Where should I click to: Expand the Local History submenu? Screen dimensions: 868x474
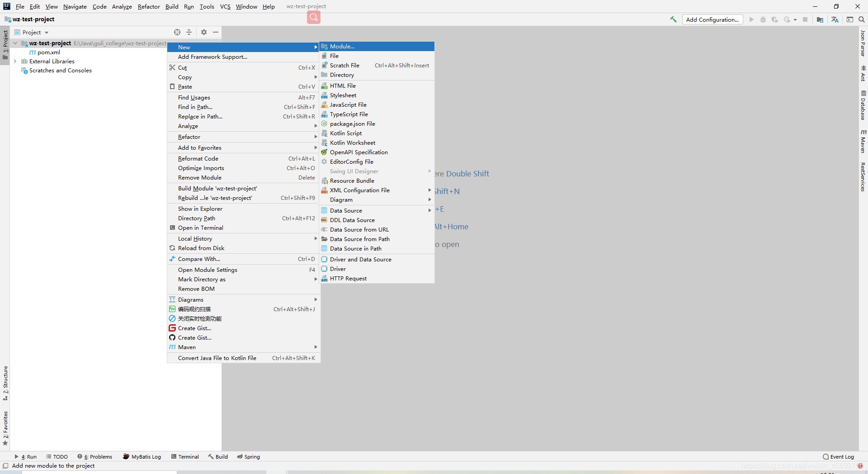(244, 239)
